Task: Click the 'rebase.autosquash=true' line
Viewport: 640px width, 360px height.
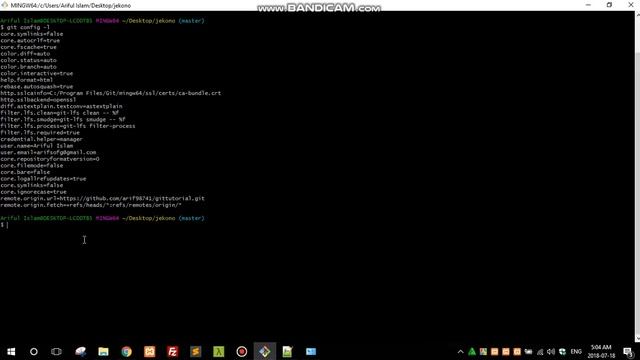Action: click(36, 87)
